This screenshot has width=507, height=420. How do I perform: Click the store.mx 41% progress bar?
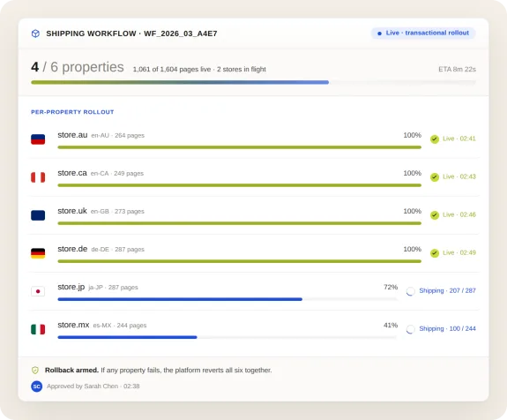tap(227, 337)
